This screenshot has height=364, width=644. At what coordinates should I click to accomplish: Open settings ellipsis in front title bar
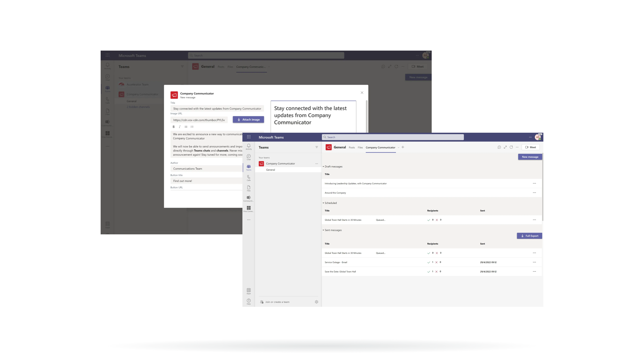click(530, 137)
